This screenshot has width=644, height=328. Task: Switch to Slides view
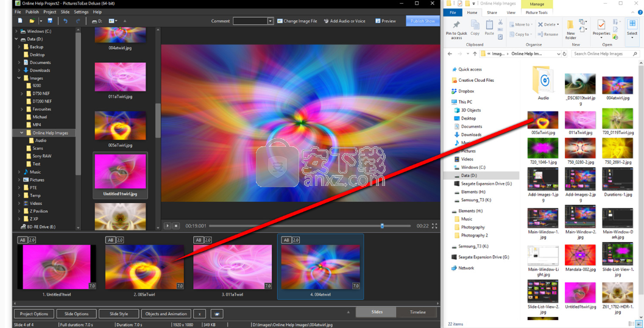click(377, 312)
